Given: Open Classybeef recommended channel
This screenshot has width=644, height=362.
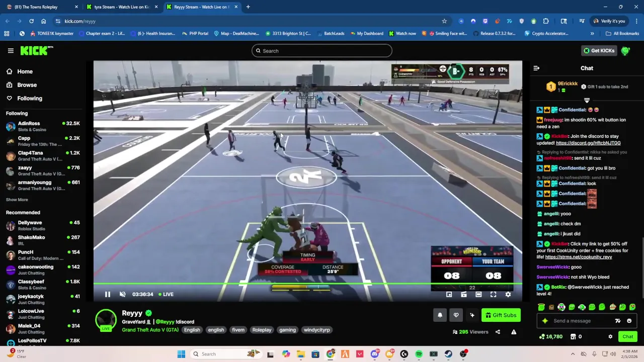Looking at the screenshot, I should pyautogui.click(x=43, y=285).
